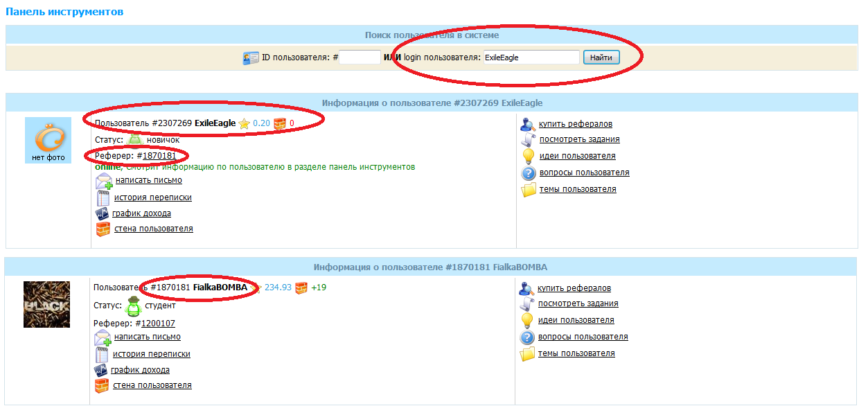Viewport: 868px width, 415px height.
Task: Open 'посмотреть задания' in ExileEagle block
Action: coord(580,139)
